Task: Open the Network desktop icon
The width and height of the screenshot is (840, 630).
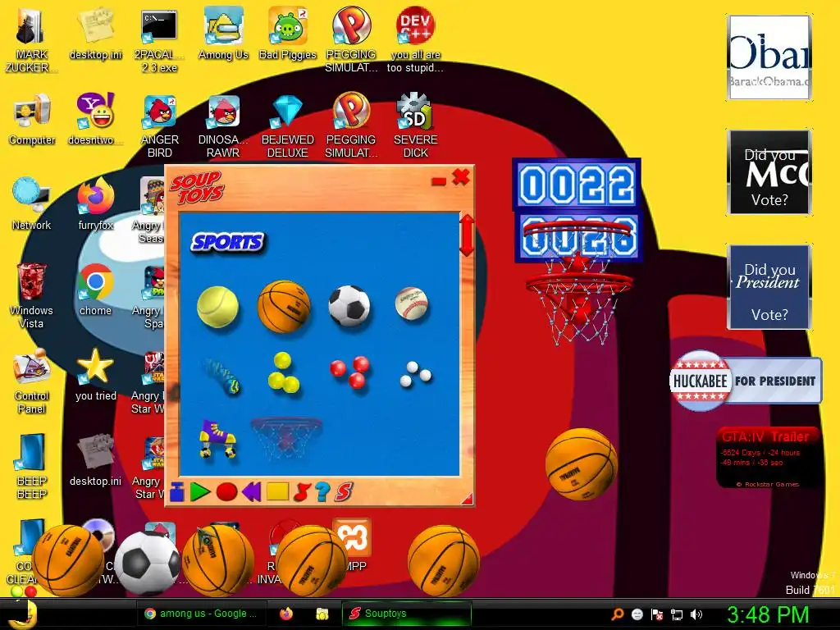Action: pyautogui.click(x=31, y=203)
